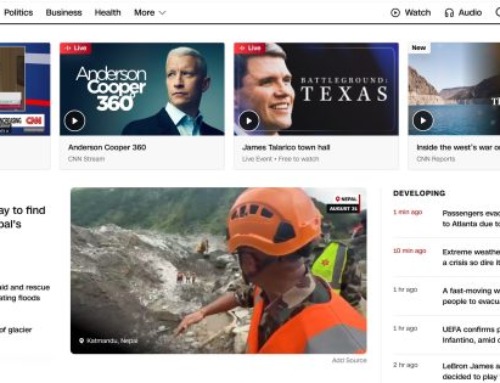Click Add Source below the photo
The image size is (500, 383).
[349, 360]
